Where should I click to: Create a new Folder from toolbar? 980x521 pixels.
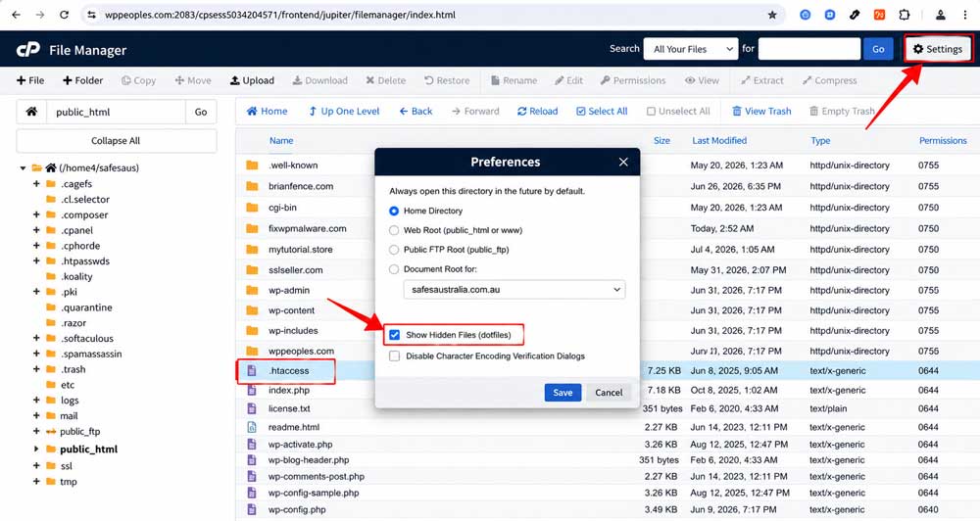click(x=82, y=80)
